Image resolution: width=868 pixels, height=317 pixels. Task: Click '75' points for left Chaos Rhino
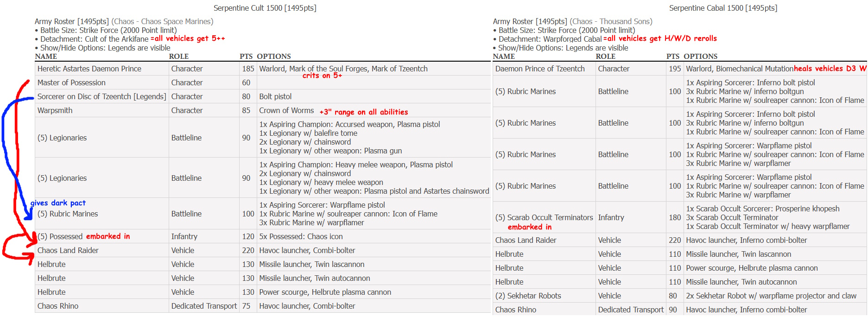246,306
